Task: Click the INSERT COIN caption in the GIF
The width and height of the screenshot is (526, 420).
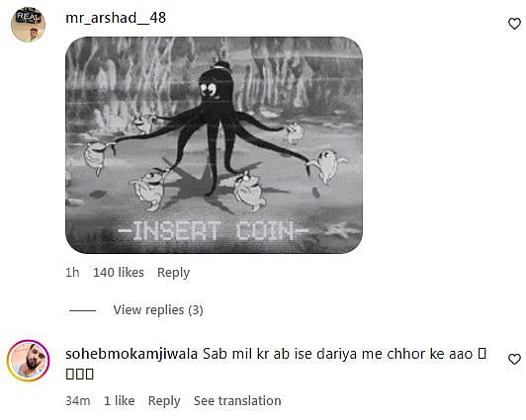Action: click(214, 230)
